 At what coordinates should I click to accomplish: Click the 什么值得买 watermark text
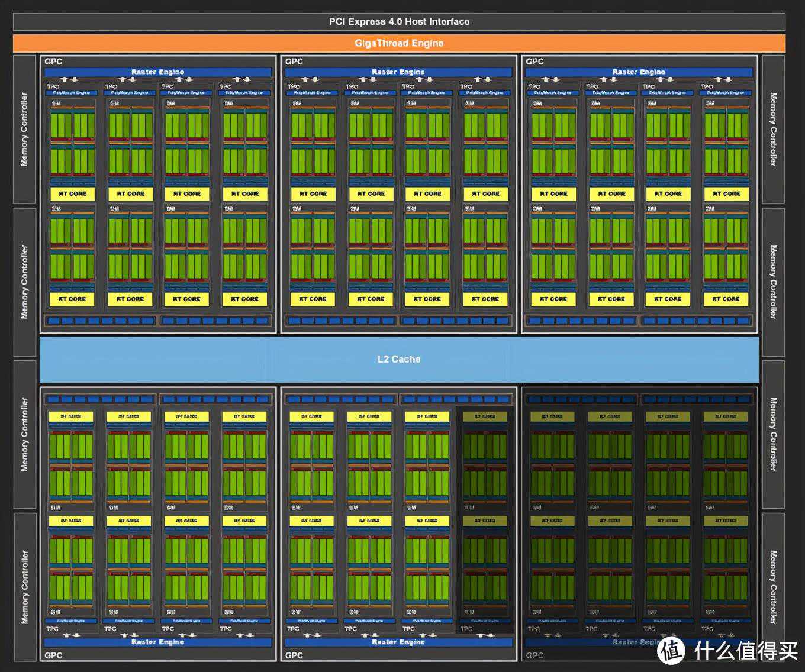point(746,651)
